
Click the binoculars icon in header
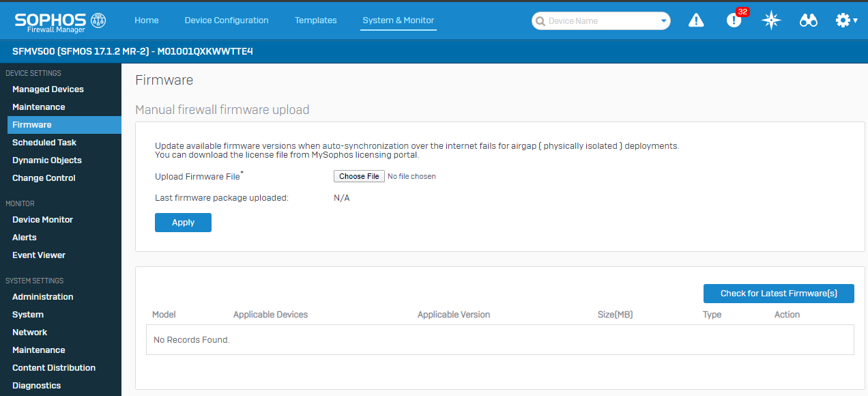click(809, 20)
